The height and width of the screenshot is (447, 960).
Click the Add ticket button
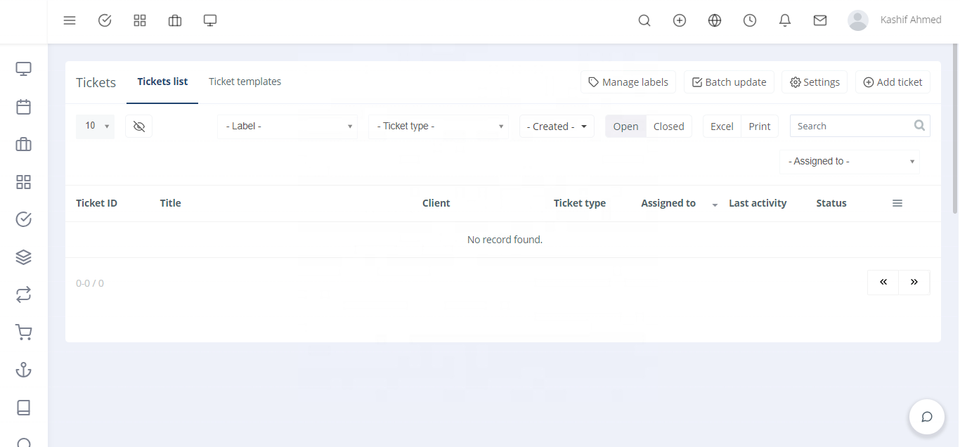click(892, 82)
